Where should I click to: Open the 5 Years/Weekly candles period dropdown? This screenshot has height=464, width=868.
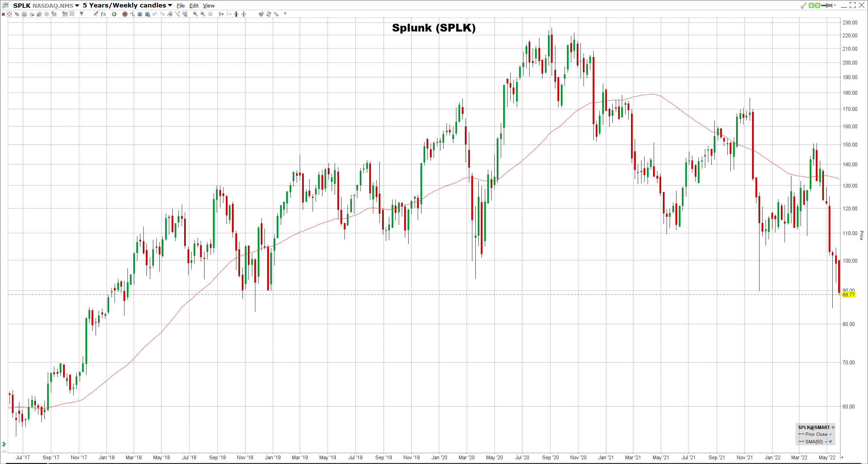[x=170, y=5]
